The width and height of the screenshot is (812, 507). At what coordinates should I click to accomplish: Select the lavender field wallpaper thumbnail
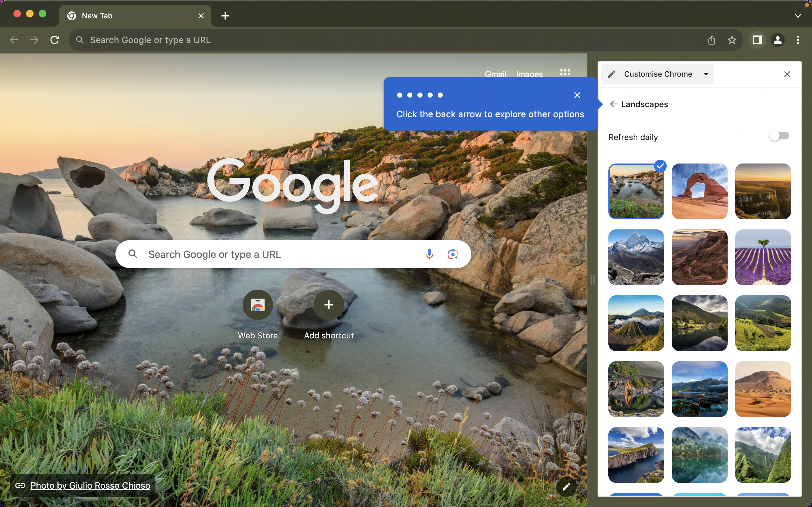coord(763,257)
